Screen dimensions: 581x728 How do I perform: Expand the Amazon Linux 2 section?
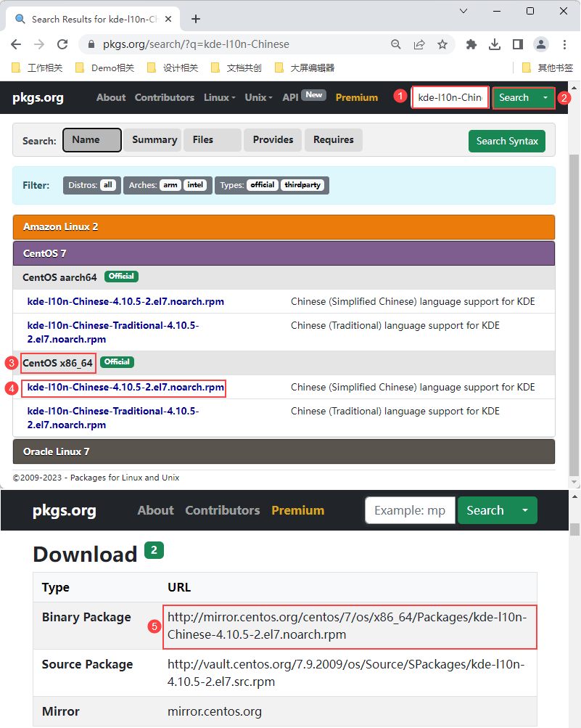point(284,227)
